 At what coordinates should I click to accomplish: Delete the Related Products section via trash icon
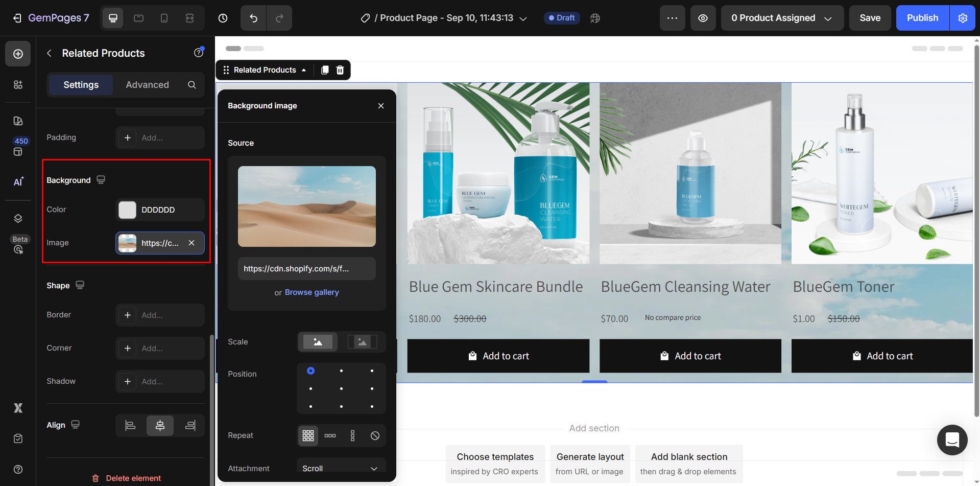point(340,70)
